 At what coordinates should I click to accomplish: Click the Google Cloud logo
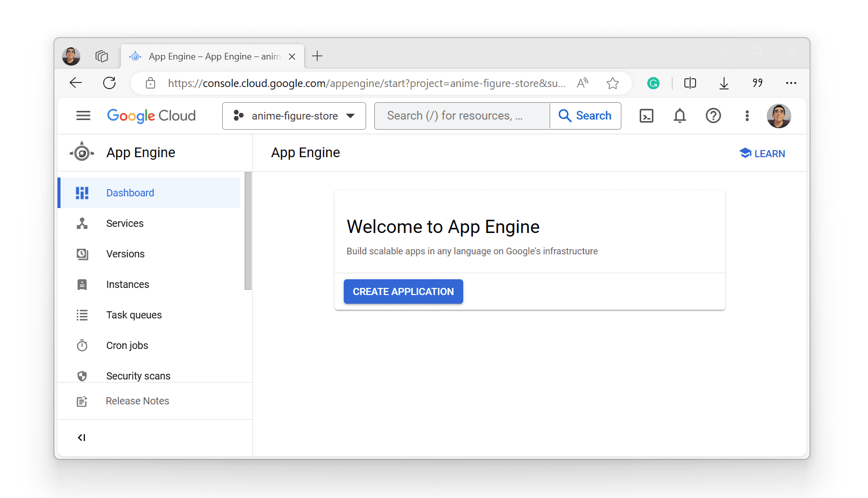point(151,116)
